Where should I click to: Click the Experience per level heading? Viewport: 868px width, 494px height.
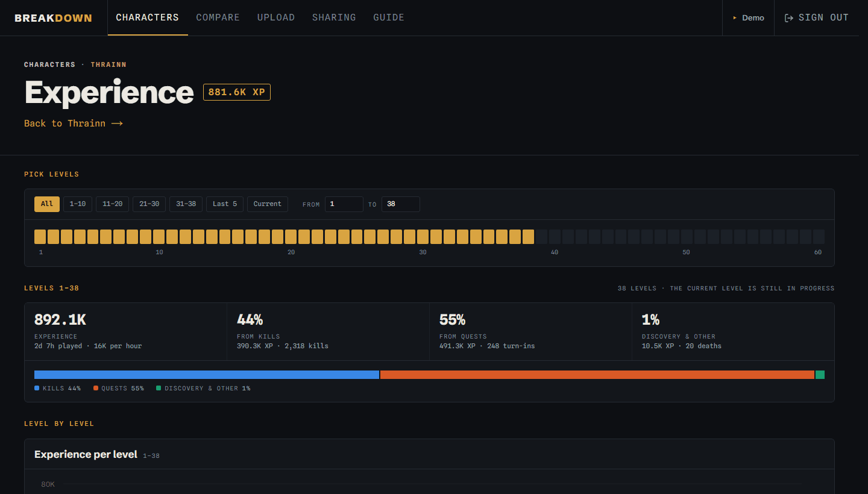pos(86,454)
